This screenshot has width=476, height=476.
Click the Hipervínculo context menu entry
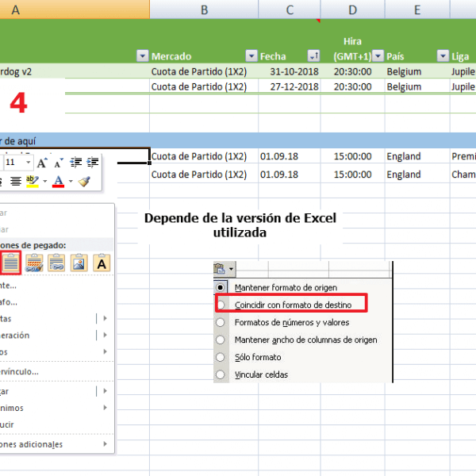tap(57, 371)
